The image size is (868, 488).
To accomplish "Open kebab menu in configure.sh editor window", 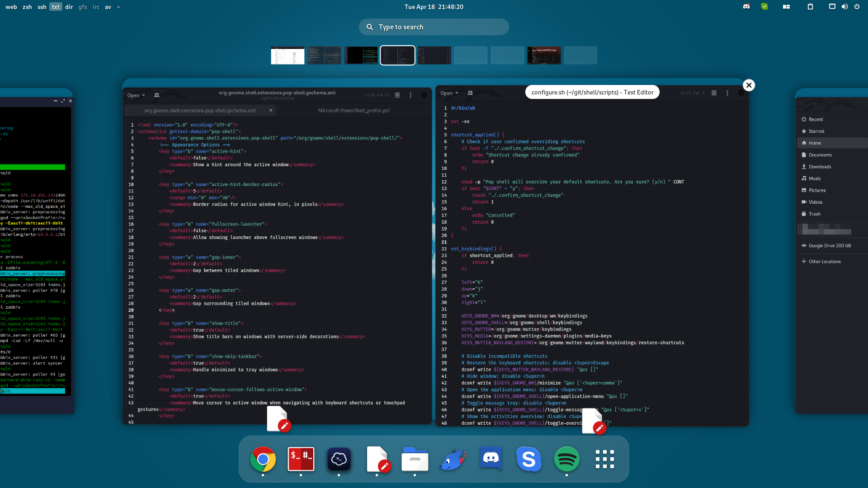I will click(x=727, y=93).
